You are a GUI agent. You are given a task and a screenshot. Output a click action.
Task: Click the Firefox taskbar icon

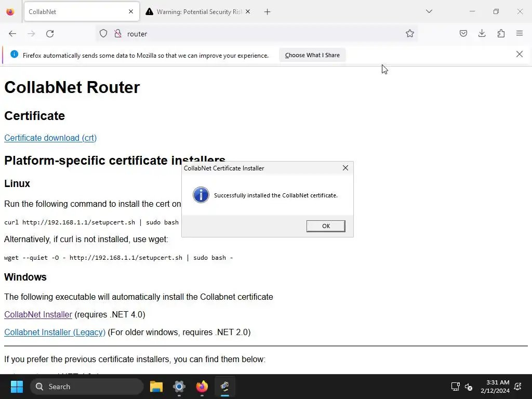pos(202,387)
